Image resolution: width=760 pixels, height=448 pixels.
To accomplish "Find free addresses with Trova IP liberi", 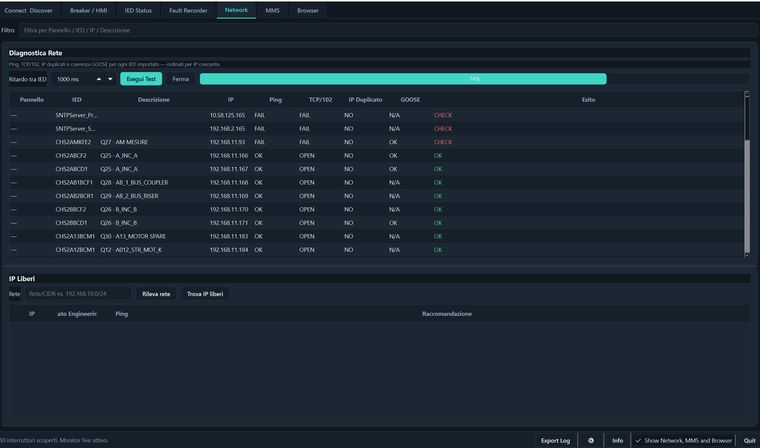I will 205,294.
